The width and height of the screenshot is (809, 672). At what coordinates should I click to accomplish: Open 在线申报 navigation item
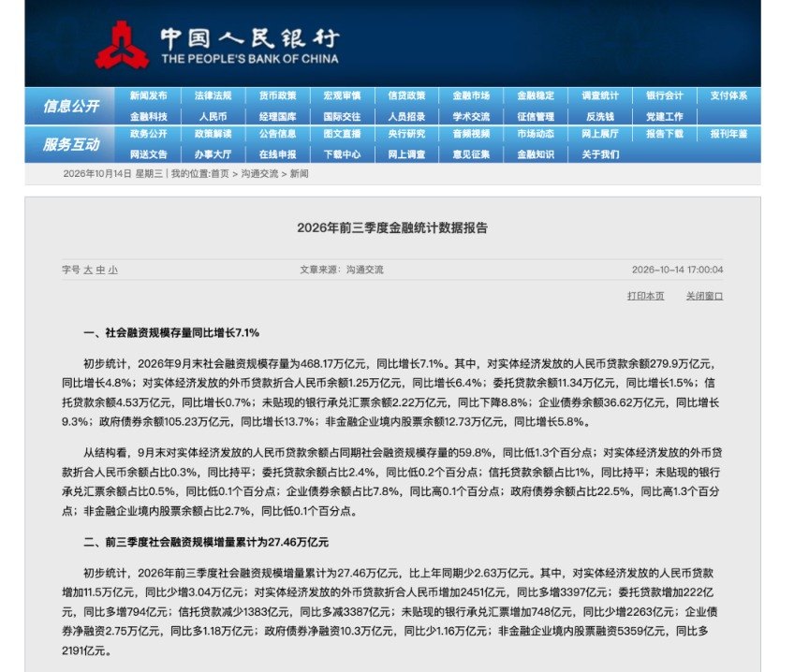(277, 154)
